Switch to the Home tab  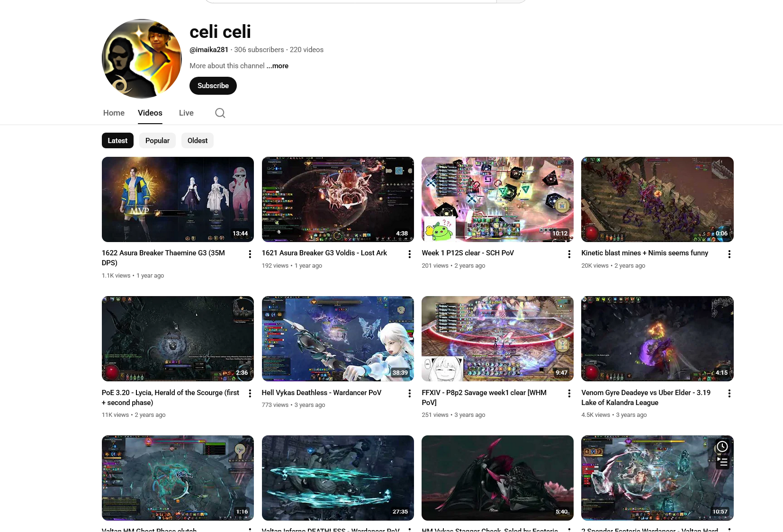coord(114,113)
